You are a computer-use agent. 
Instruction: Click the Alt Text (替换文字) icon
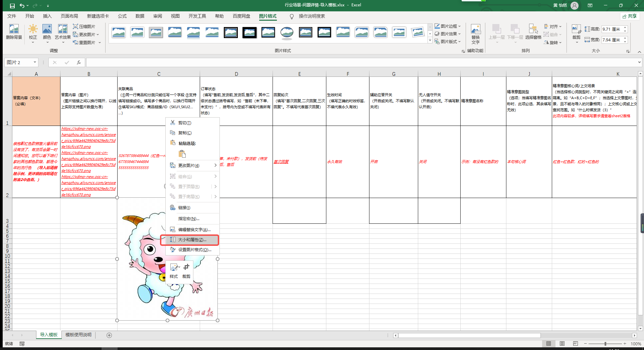coord(475,34)
